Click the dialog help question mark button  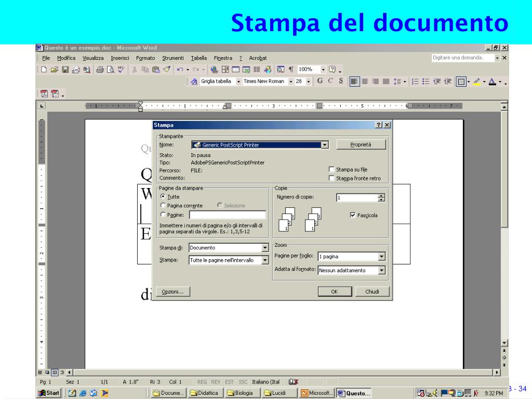[379, 125]
